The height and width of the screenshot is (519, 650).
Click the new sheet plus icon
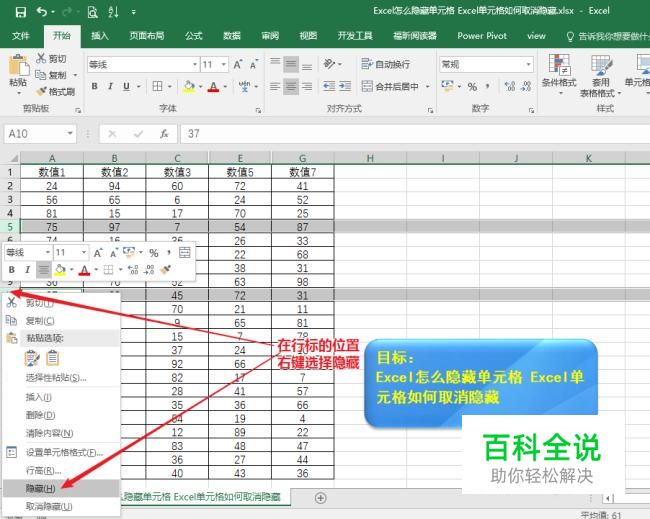pyautogui.click(x=320, y=498)
